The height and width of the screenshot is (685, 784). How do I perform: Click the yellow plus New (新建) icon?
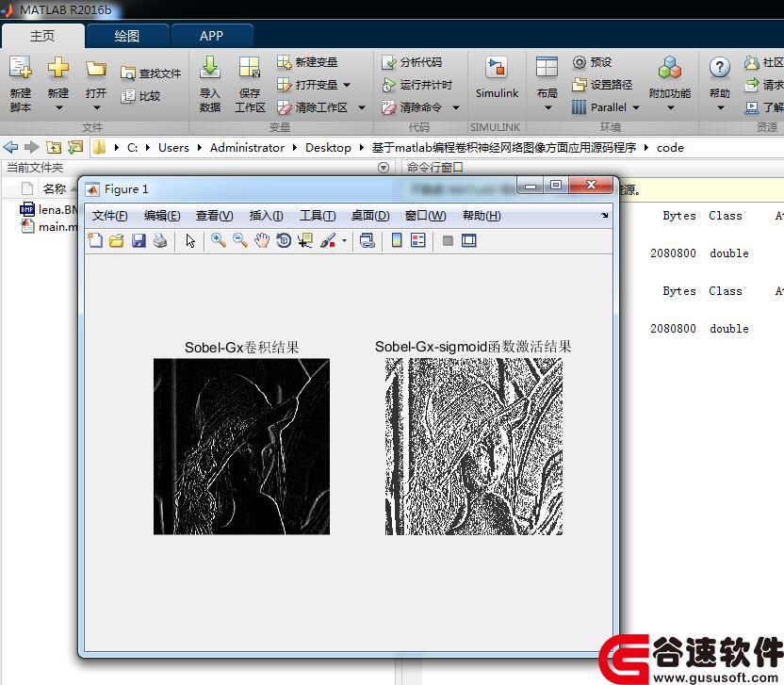pyautogui.click(x=58, y=68)
